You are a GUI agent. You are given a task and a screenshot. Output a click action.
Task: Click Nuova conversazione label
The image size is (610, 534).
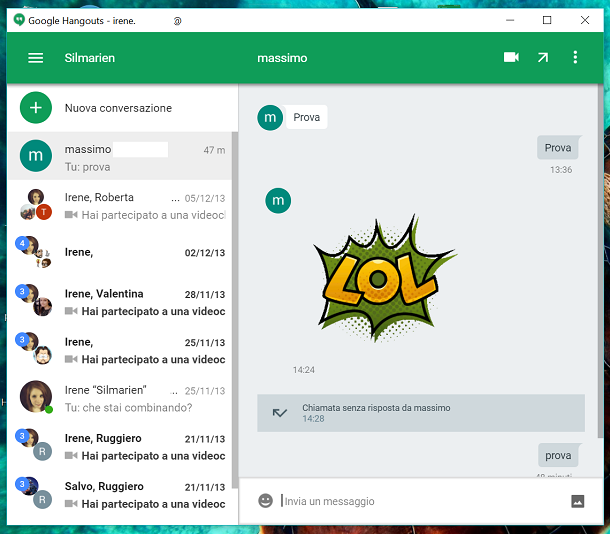pyautogui.click(x=118, y=108)
